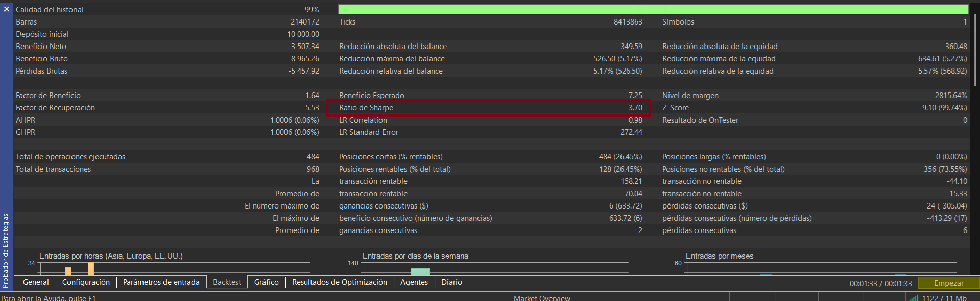
Task: Click the Total de transacciones value 968
Action: (313, 169)
